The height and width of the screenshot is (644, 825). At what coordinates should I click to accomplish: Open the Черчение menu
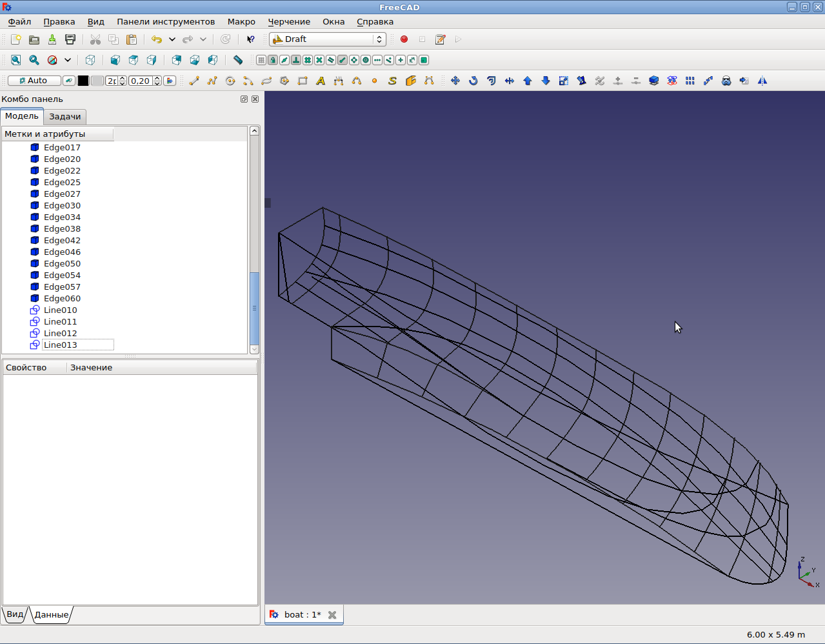(x=289, y=21)
